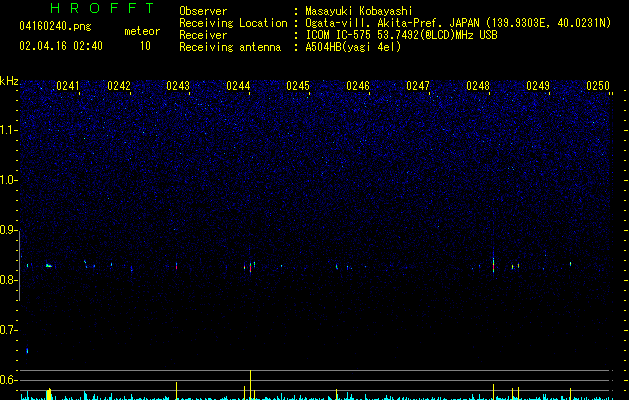Click the 0.7 kHz axis label
Screen dimensions: 629x400
click(8, 330)
